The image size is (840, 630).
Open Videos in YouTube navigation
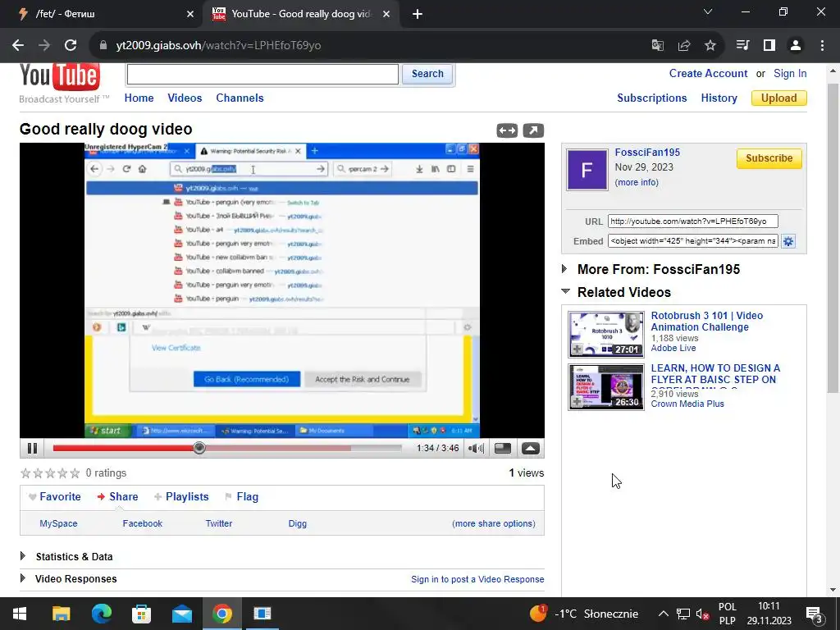point(185,98)
